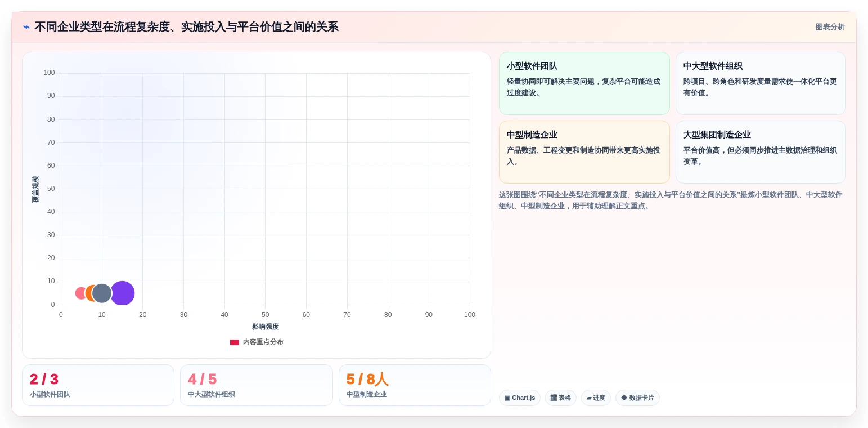Click the 进度 tag

coord(596,398)
